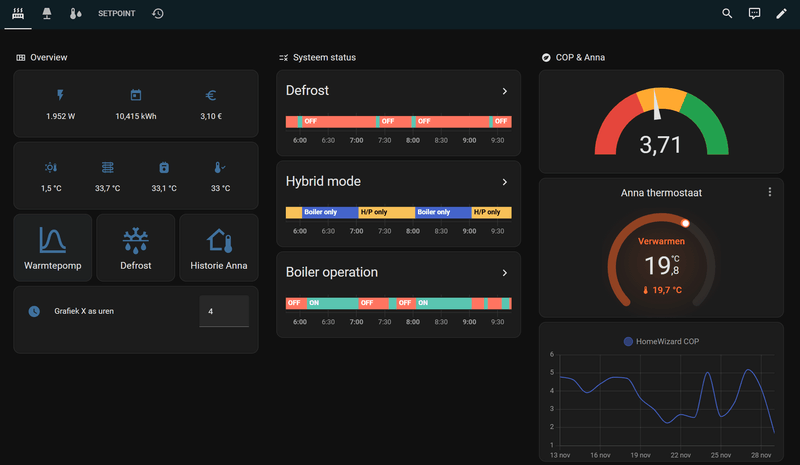Click the Overview section header icon

pos(20,58)
